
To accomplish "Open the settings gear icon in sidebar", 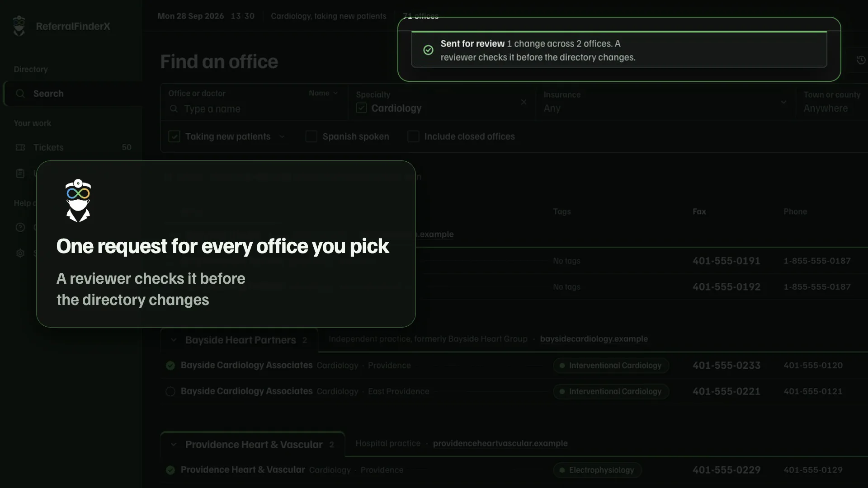I will (x=20, y=253).
